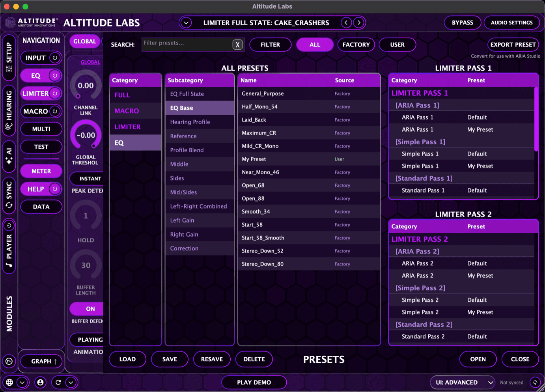The width and height of the screenshot is (545, 392).
Task: Open the UI: ADVANCED dropdown
Action: 462,382
